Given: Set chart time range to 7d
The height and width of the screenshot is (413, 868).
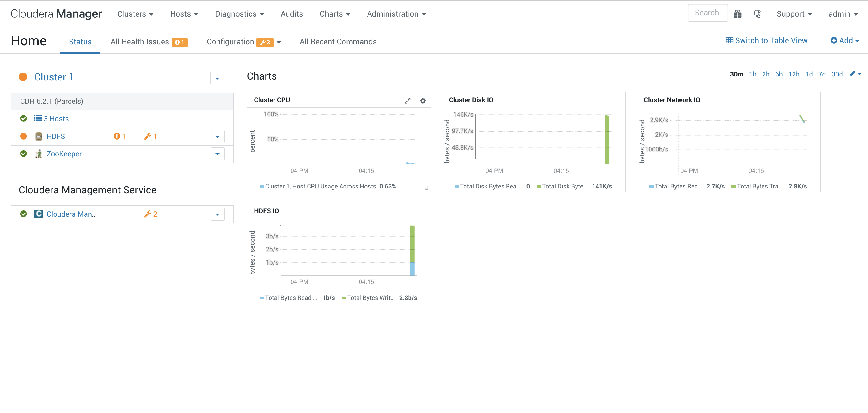Looking at the screenshot, I should [x=822, y=74].
